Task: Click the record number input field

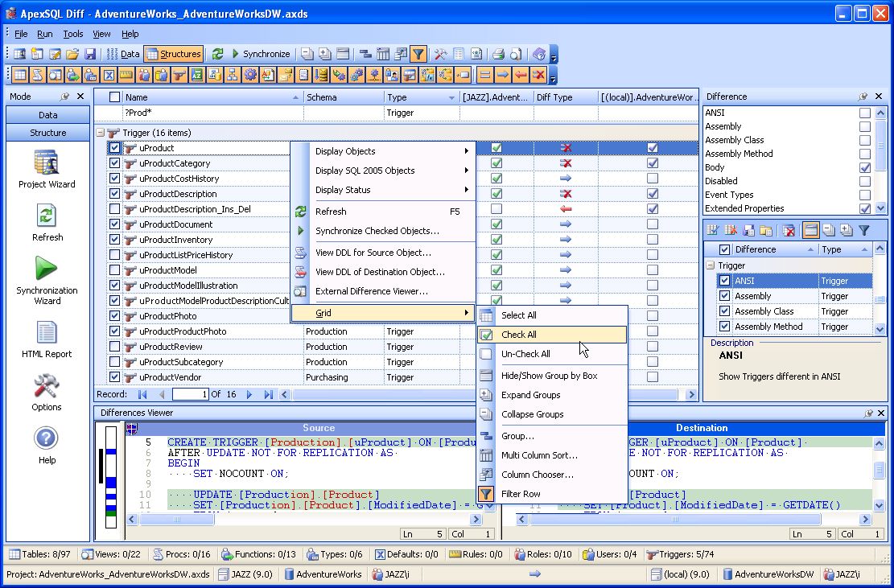Action: [190, 394]
